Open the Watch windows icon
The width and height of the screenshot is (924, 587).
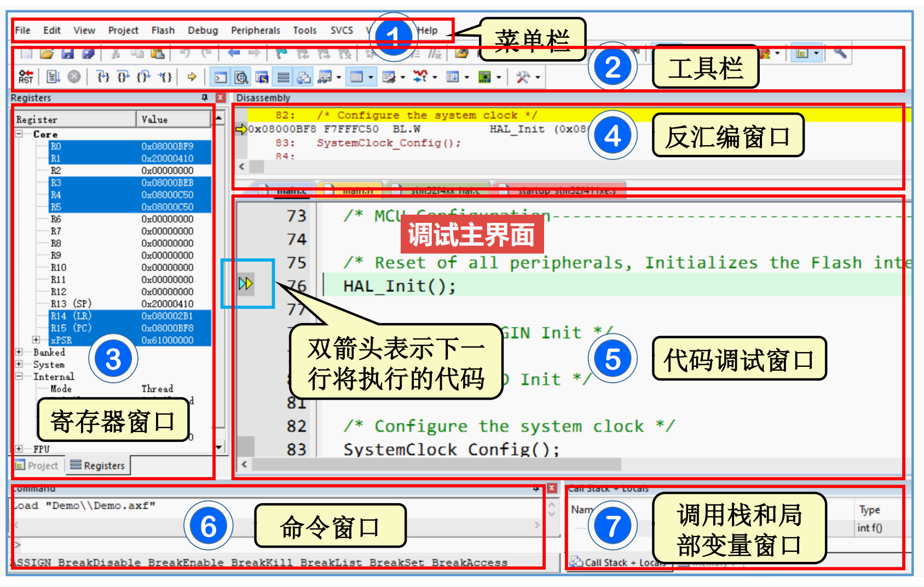click(325, 77)
